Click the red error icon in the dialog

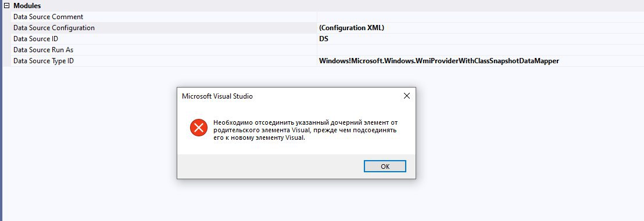pyautogui.click(x=198, y=128)
